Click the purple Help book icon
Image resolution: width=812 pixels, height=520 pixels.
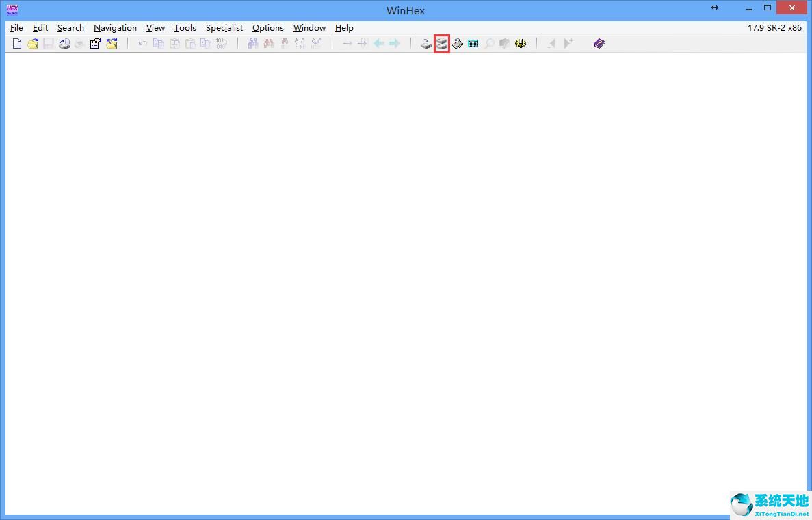point(599,44)
